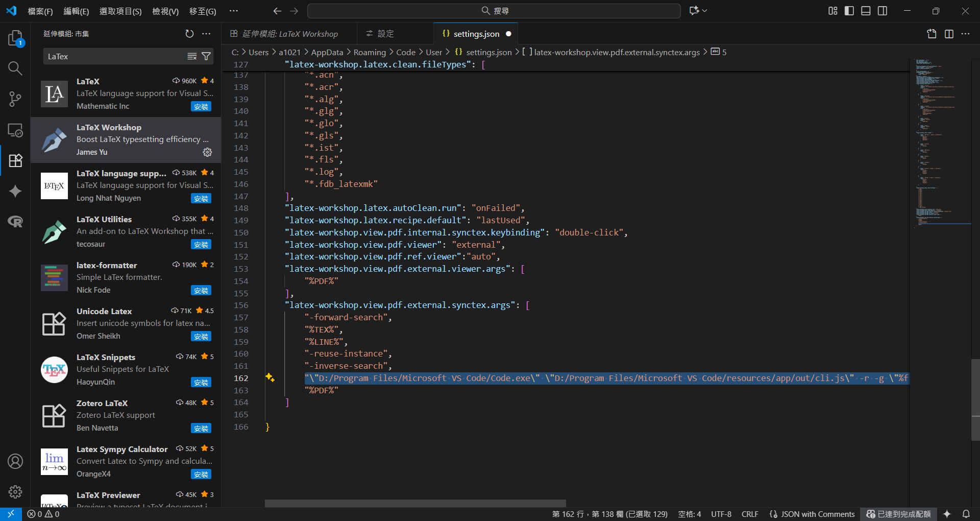
Task: Open the remote window indicator in the status bar
Action: click(x=11, y=514)
